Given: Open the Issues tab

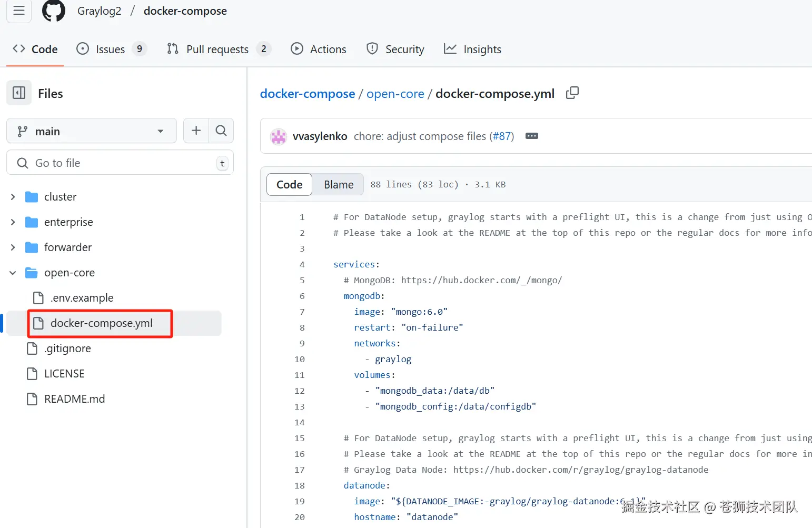Looking at the screenshot, I should [x=111, y=49].
